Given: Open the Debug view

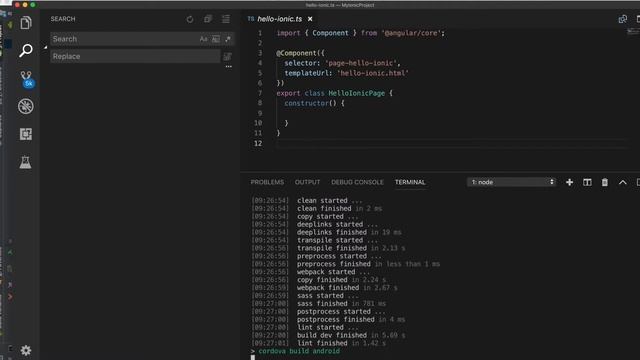Looking at the screenshot, I should click(26, 106).
